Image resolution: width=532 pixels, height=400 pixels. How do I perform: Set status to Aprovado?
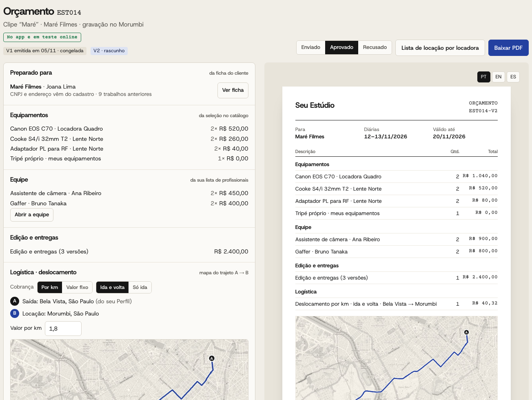341,47
